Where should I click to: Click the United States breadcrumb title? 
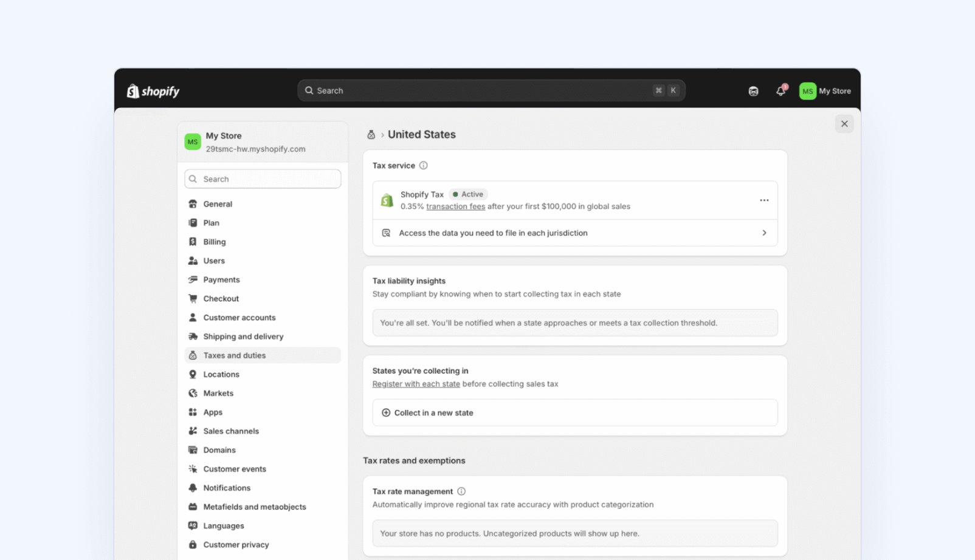pos(422,135)
